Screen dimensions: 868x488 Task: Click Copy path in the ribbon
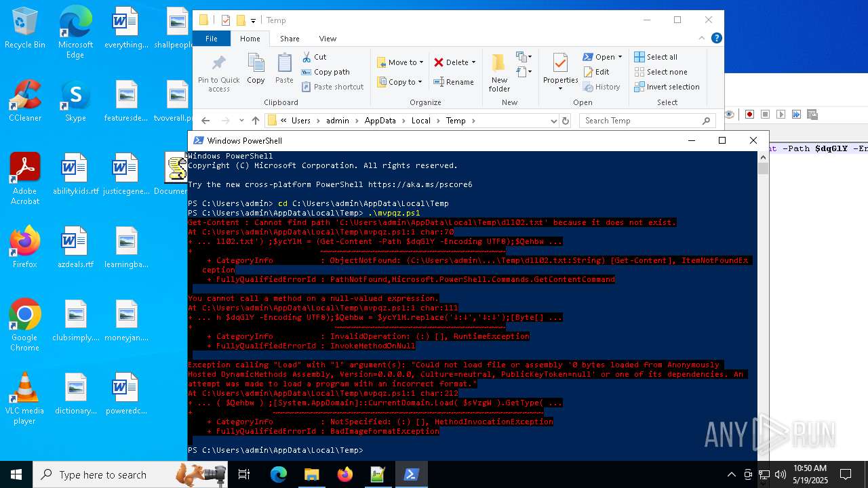(x=325, y=72)
